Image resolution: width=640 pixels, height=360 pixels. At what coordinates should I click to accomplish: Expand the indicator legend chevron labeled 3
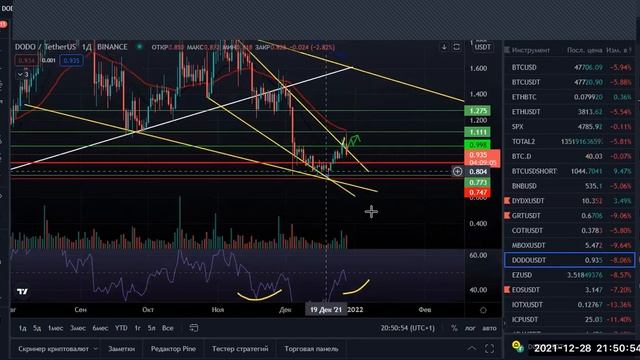pos(23,74)
